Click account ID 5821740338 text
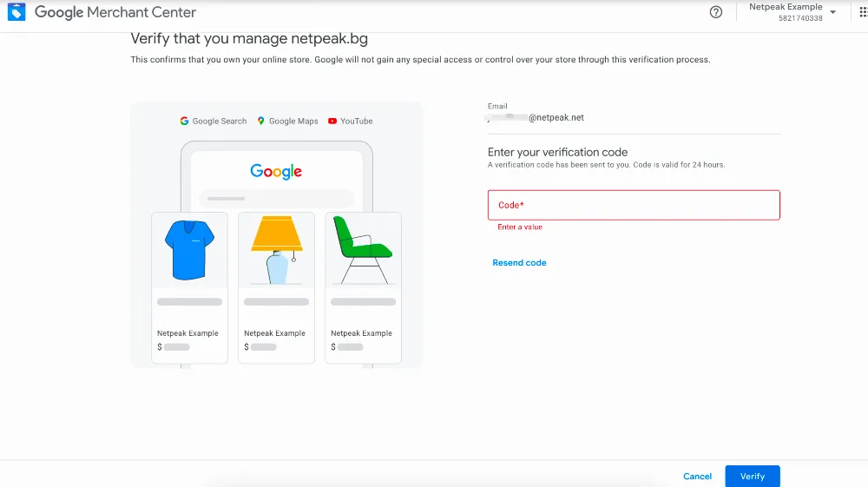This screenshot has width=868, height=487. (x=800, y=18)
